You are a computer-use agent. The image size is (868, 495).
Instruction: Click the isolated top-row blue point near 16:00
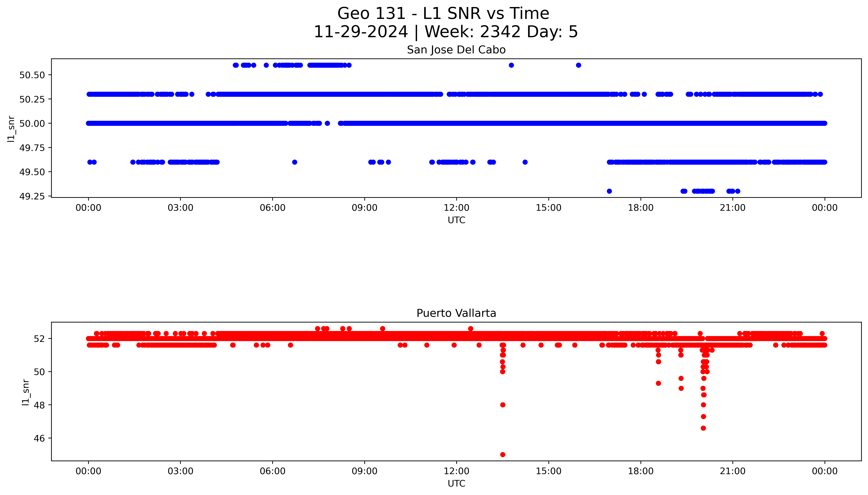click(x=579, y=65)
